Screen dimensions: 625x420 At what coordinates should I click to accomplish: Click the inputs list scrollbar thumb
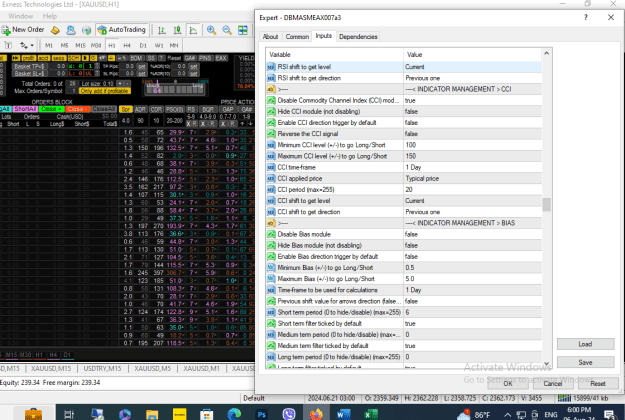(x=546, y=204)
